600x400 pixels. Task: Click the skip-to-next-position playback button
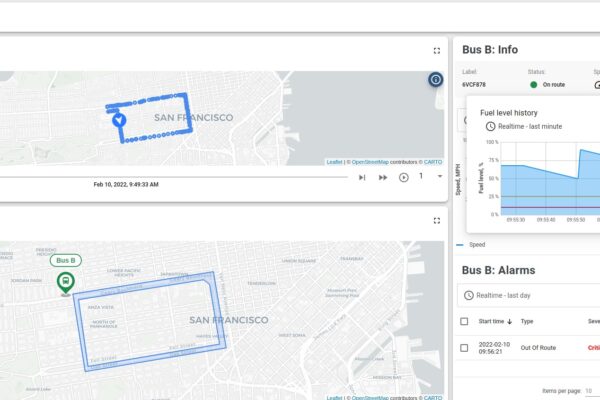point(362,177)
